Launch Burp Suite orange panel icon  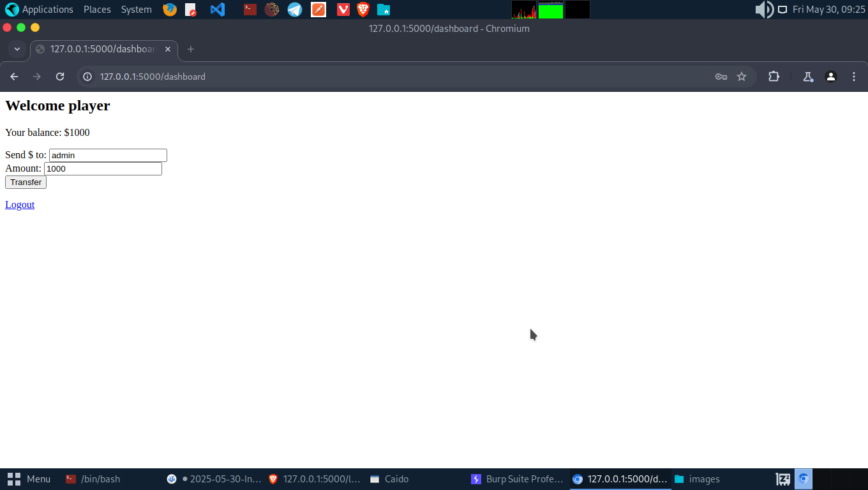point(318,10)
